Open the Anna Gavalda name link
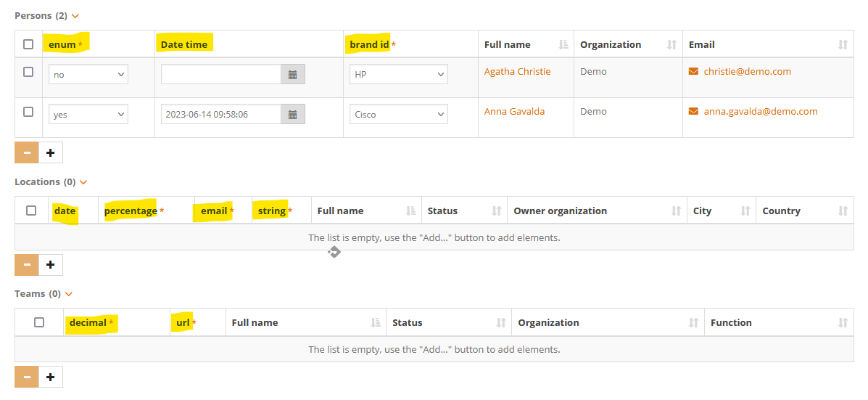This screenshot has width=868, height=400. (x=514, y=112)
